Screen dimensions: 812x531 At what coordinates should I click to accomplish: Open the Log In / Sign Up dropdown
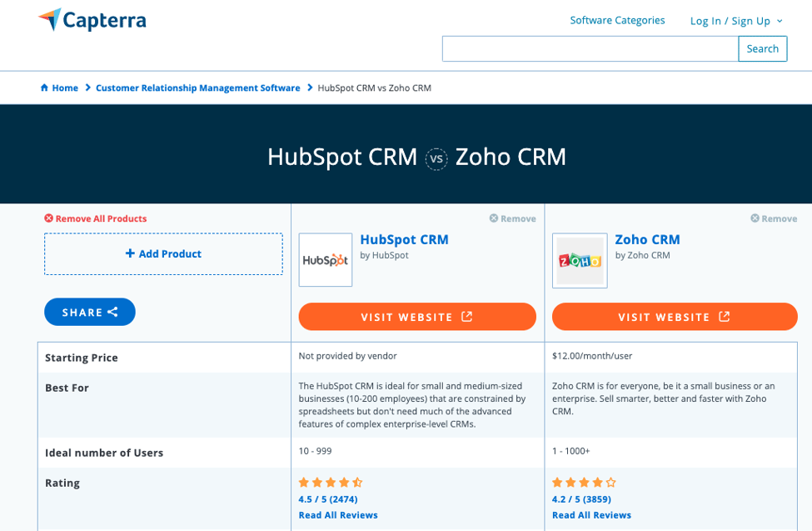(x=736, y=20)
